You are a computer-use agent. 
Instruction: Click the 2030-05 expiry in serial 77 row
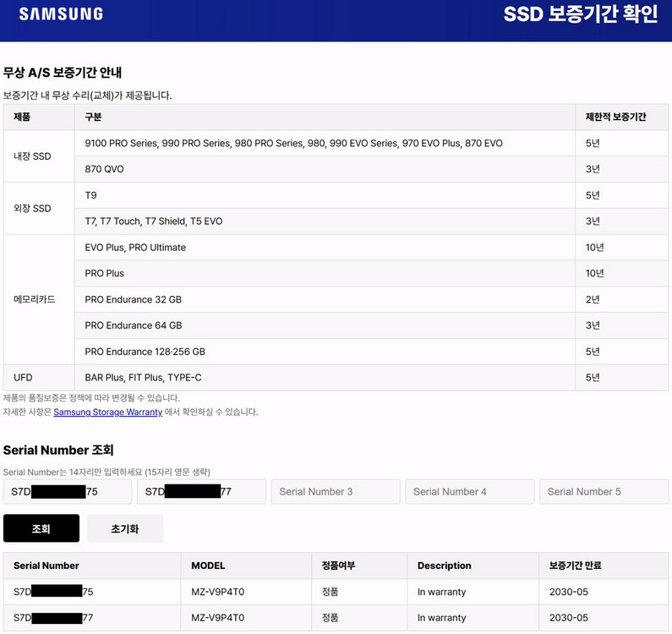click(569, 618)
